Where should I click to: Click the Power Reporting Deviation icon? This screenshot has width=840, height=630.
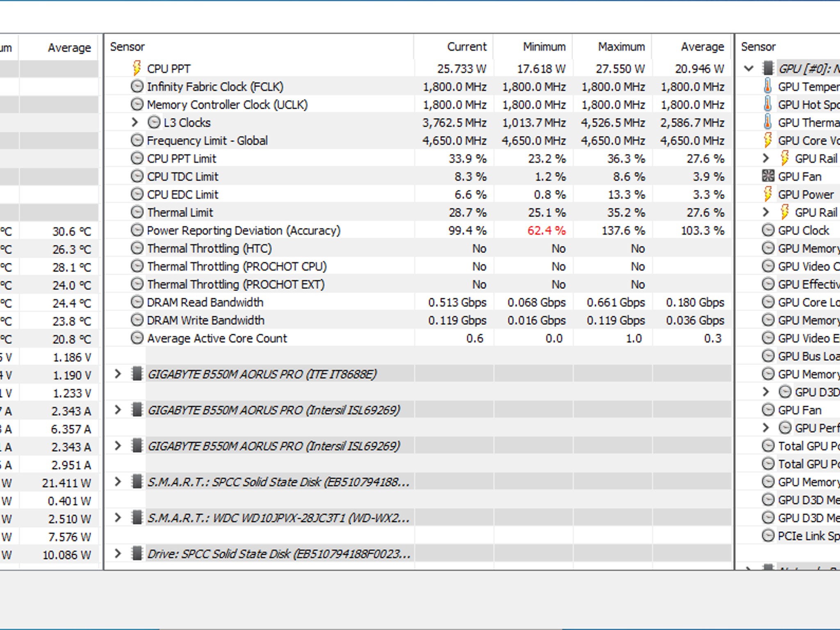[137, 230]
